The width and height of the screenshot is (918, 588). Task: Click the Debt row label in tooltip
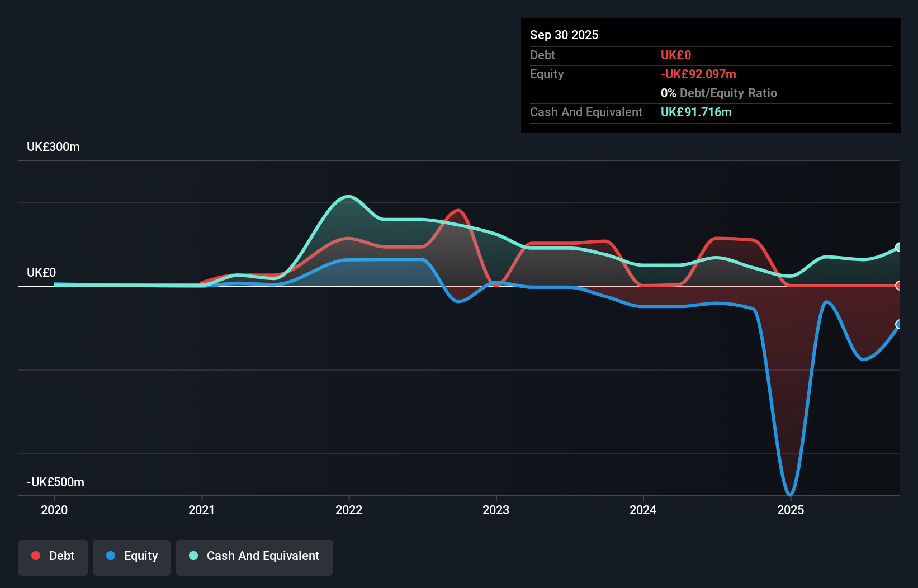pyautogui.click(x=542, y=55)
